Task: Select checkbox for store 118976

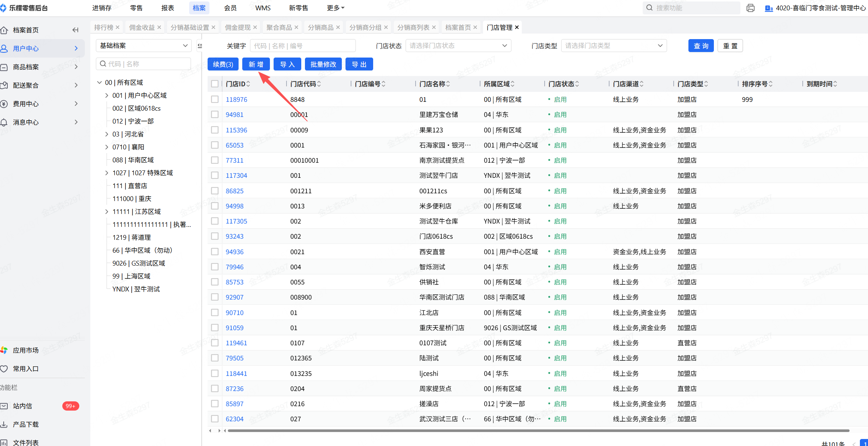Action: click(x=215, y=100)
